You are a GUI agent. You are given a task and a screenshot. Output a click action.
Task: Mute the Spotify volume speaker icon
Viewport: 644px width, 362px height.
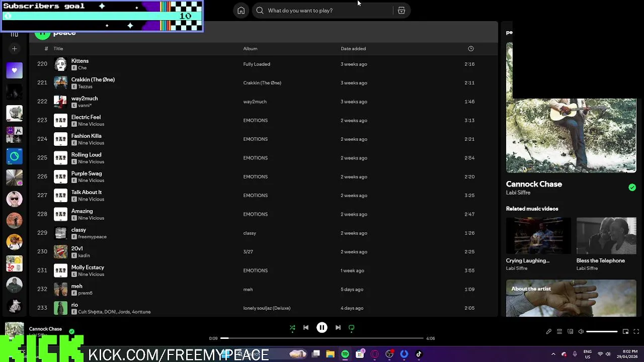tap(581, 332)
